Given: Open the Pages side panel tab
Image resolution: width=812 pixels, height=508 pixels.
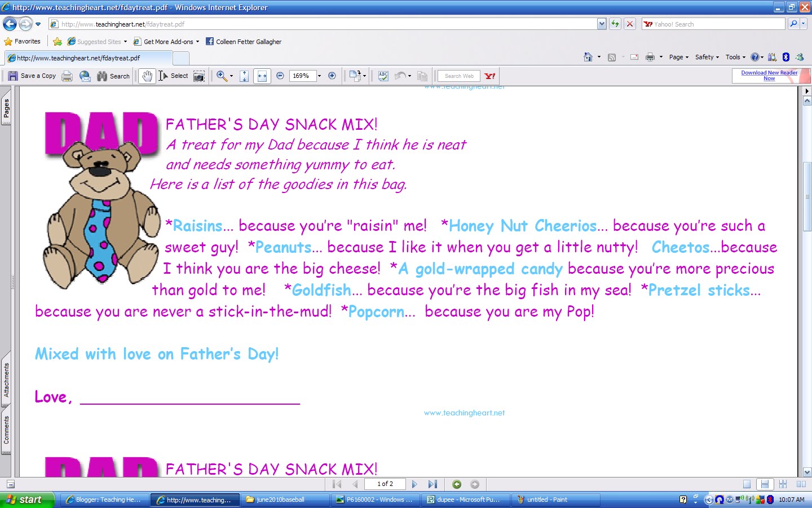Looking at the screenshot, I should tap(6, 107).
